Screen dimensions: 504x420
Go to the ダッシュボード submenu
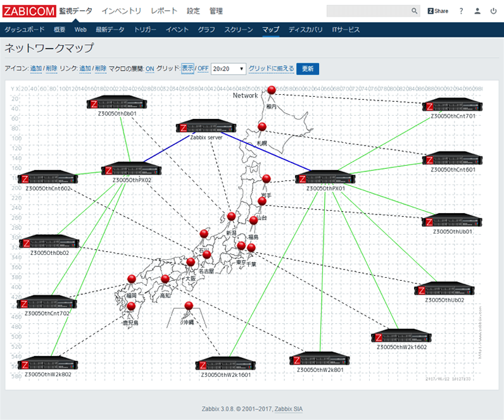[x=25, y=30]
